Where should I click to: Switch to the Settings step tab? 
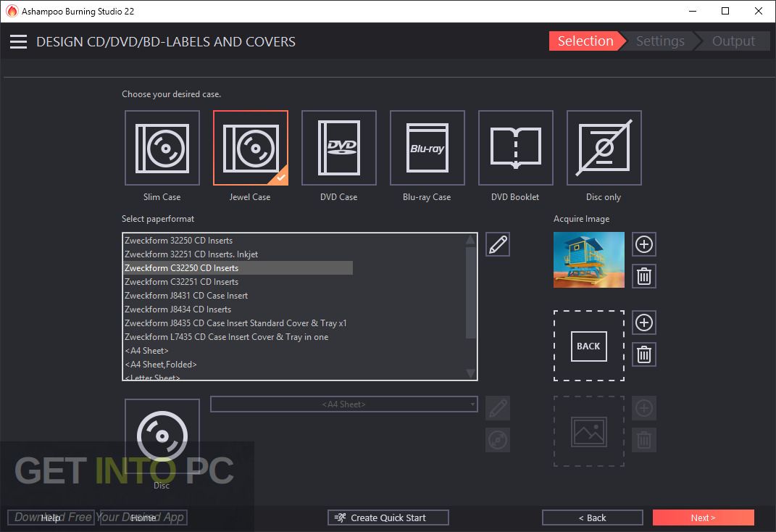coord(660,41)
